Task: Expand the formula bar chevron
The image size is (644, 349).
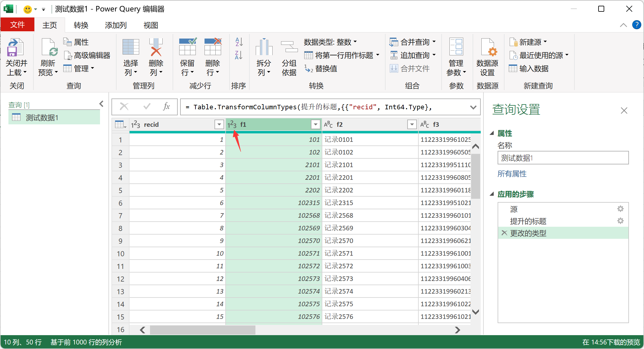Action: point(473,107)
